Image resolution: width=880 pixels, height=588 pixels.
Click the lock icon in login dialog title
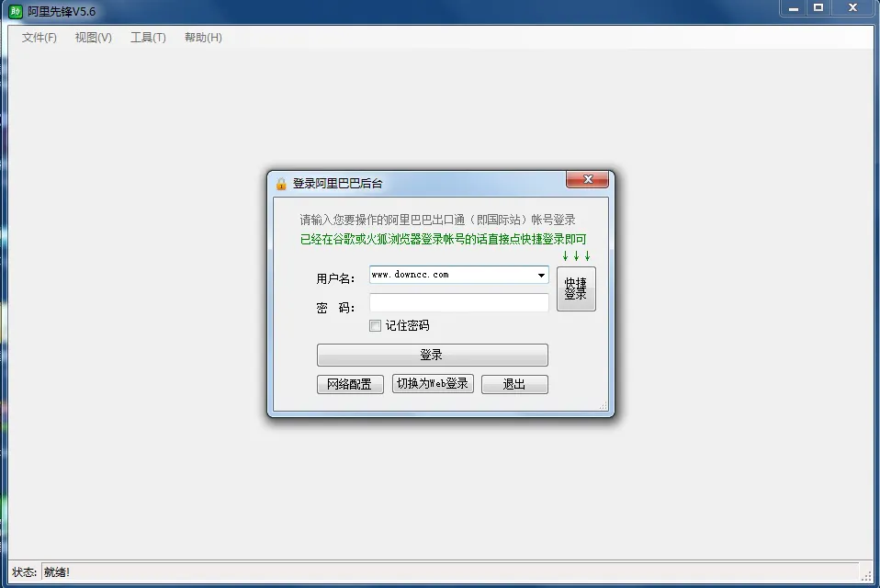point(281,184)
